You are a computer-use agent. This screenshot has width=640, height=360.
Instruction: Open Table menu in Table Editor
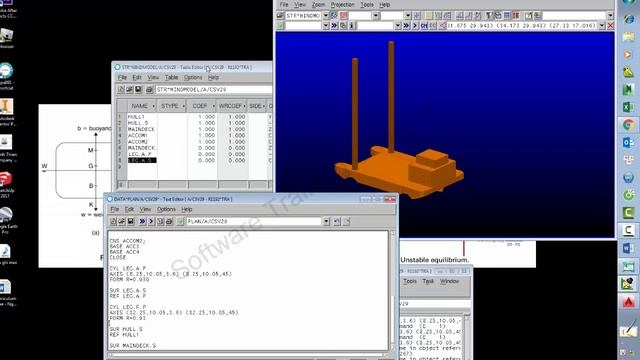point(171,77)
